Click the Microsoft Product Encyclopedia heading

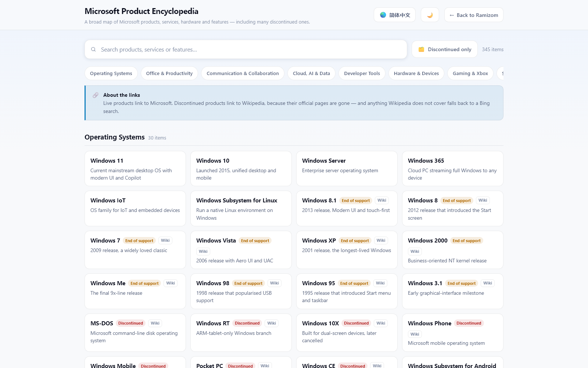141,11
